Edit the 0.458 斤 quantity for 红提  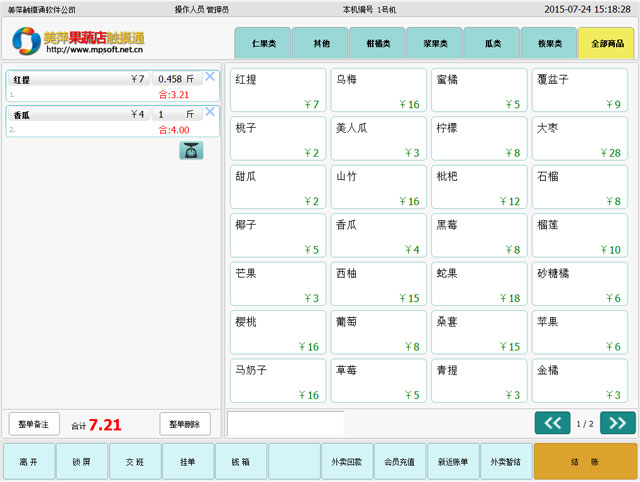click(x=176, y=79)
